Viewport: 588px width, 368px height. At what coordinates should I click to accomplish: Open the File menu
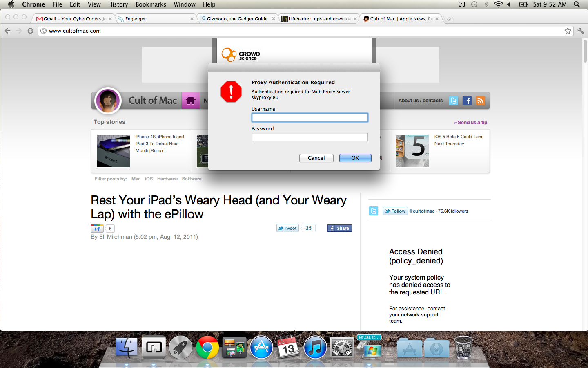[57, 4]
